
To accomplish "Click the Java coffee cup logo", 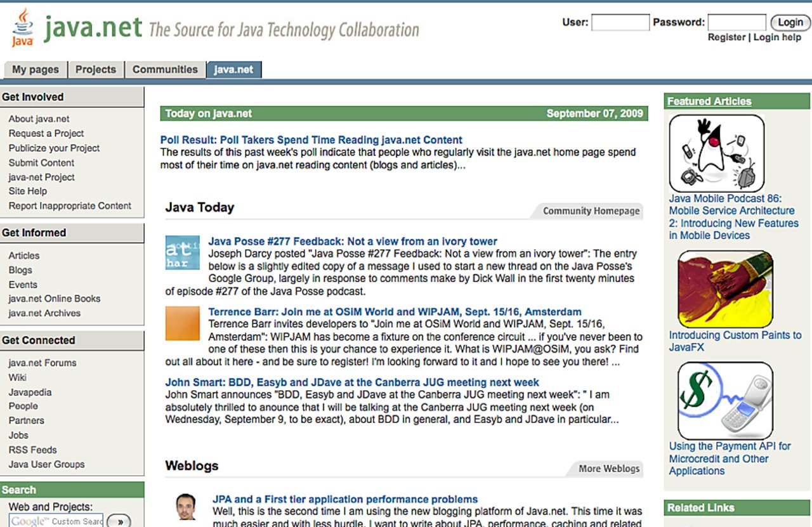I will pyautogui.click(x=23, y=28).
